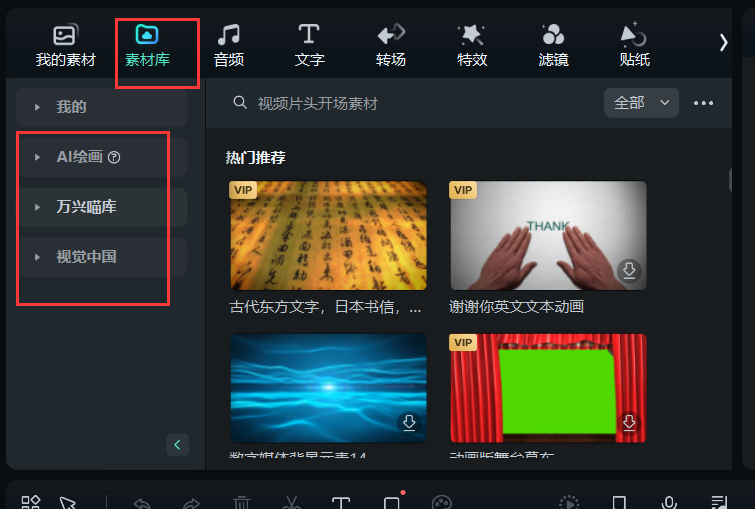Click the color palette icon

pyautogui.click(x=442, y=502)
